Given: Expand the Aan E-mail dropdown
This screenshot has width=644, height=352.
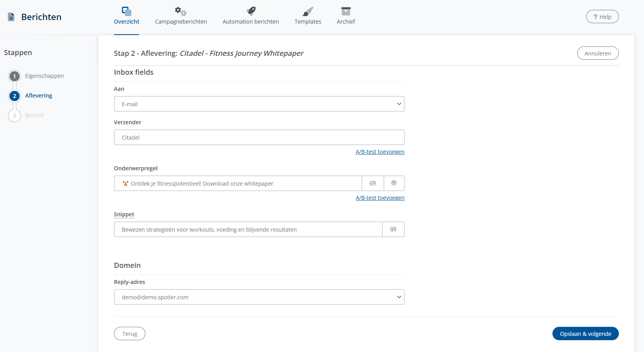Looking at the screenshot, I should click(x=259, y=104).
